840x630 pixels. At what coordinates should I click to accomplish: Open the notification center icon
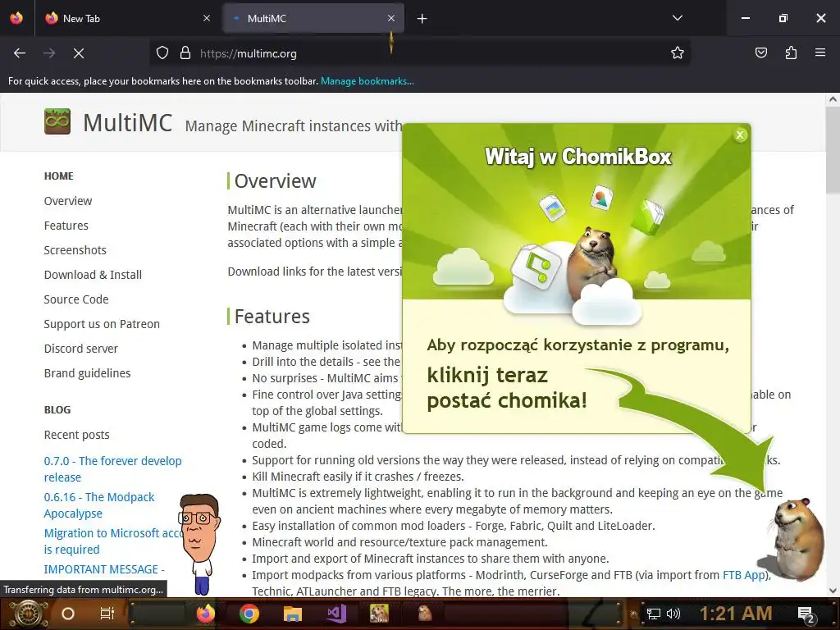click(x=806, y=614)
